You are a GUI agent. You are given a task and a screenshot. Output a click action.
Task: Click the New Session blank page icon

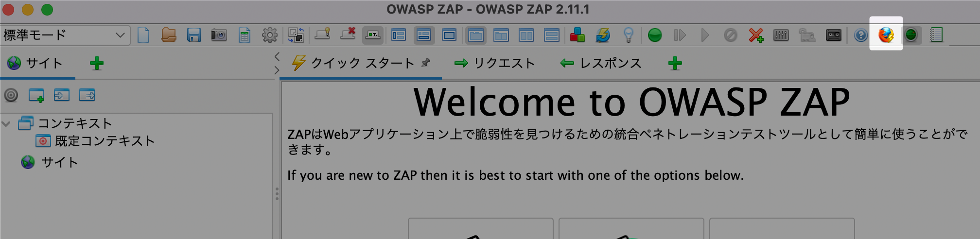coord(143,35)
